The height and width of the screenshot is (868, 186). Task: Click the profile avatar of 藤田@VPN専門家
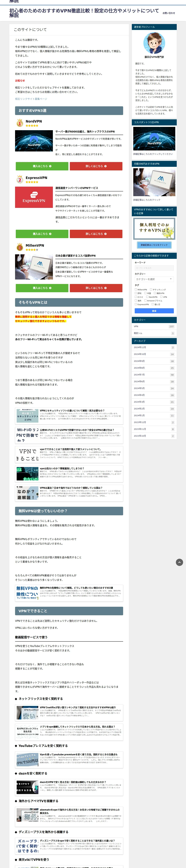point(154,43)
